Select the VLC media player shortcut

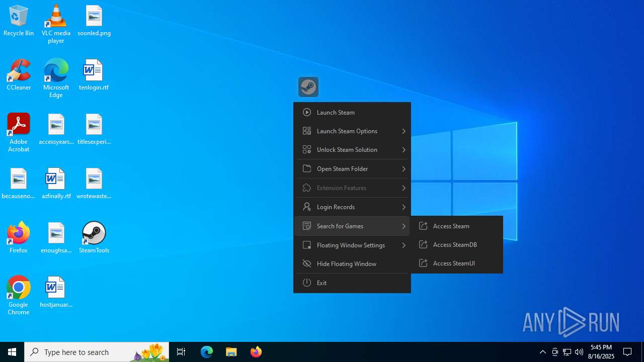(56, 24)
